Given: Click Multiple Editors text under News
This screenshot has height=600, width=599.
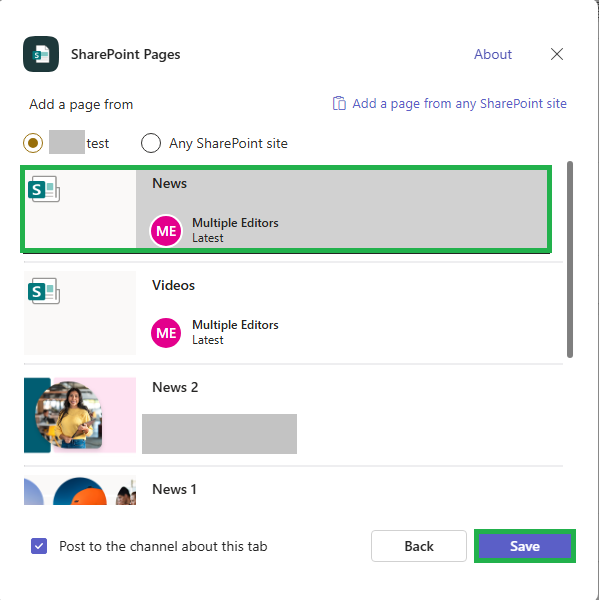Looking at the screenshot, I should (235, 223).
